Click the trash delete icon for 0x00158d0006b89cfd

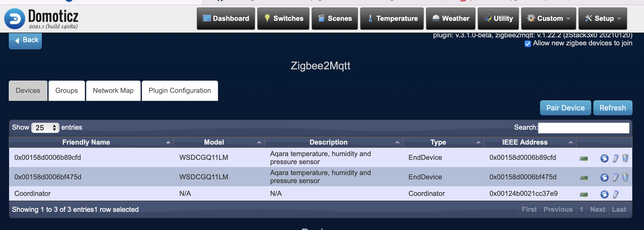point(625,158)
